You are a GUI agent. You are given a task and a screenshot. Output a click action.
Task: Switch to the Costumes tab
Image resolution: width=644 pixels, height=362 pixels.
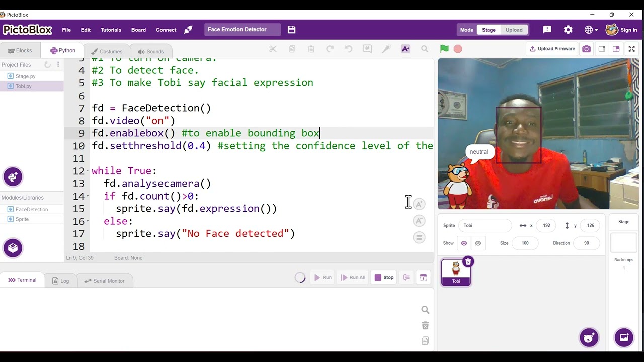[x=107, y=51]
